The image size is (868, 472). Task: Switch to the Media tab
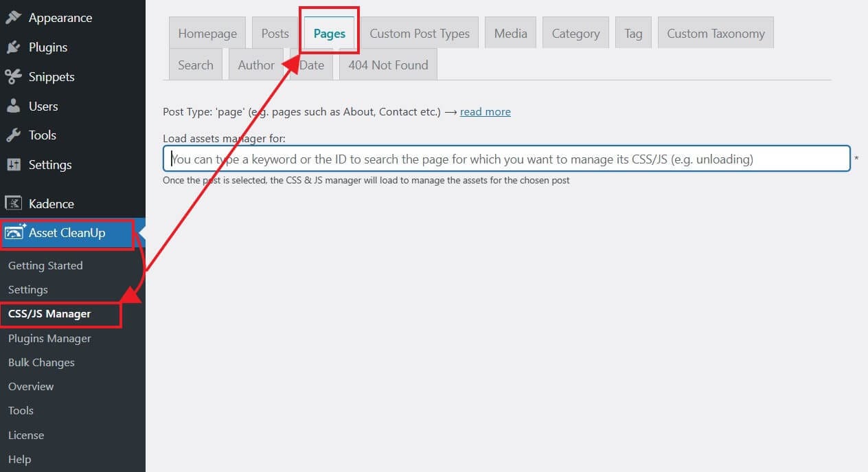[x=511, y=33]
